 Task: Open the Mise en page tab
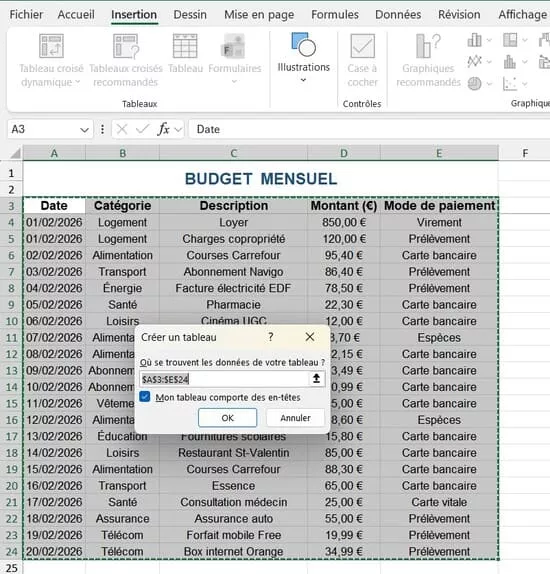[259, 15]
